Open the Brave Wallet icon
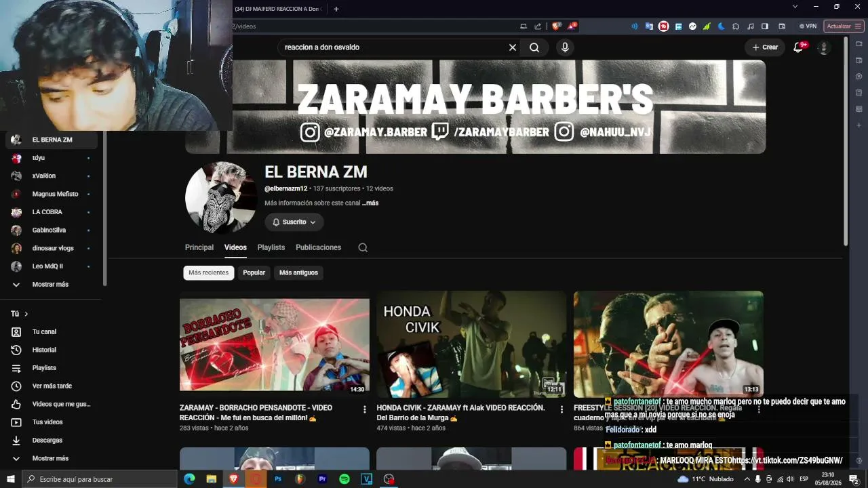Viewport: 868px width, 488px height. pyautogui.click(x=782, y=26)
